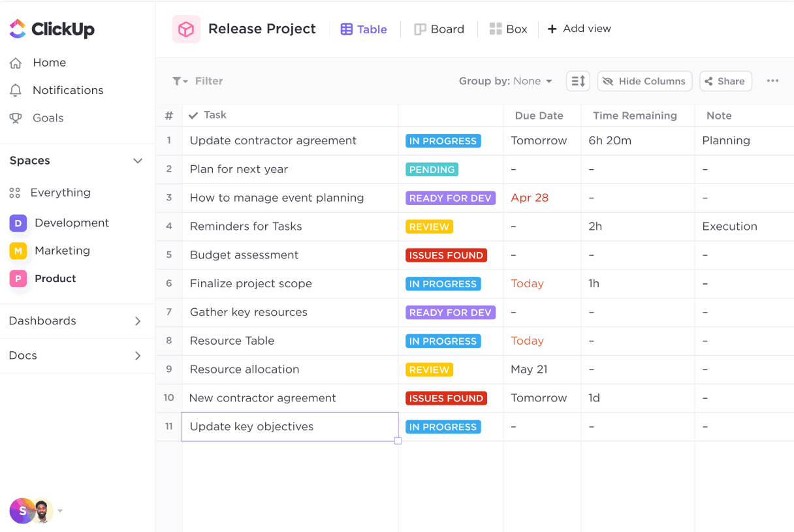Select the Update key objectives task cell
This screenshot has width=794, height=532.
[x=290, y=427]
